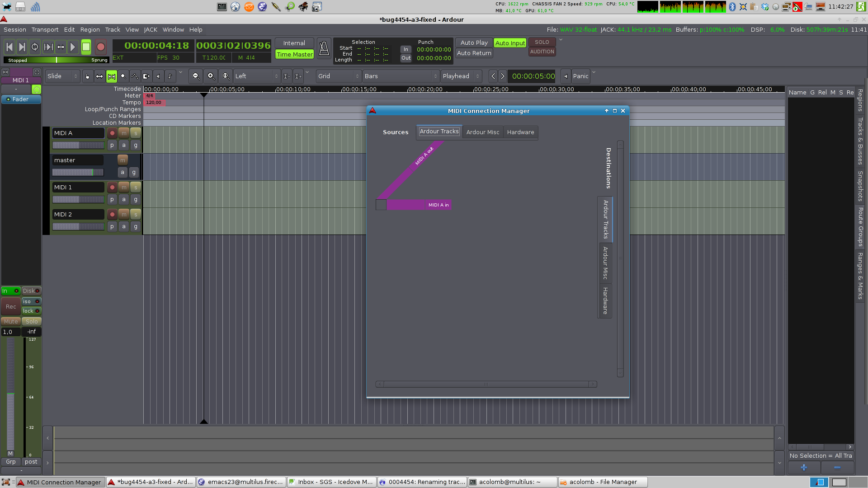Select the gain automation draw tool
868x488 pixels.
[135, 76]
